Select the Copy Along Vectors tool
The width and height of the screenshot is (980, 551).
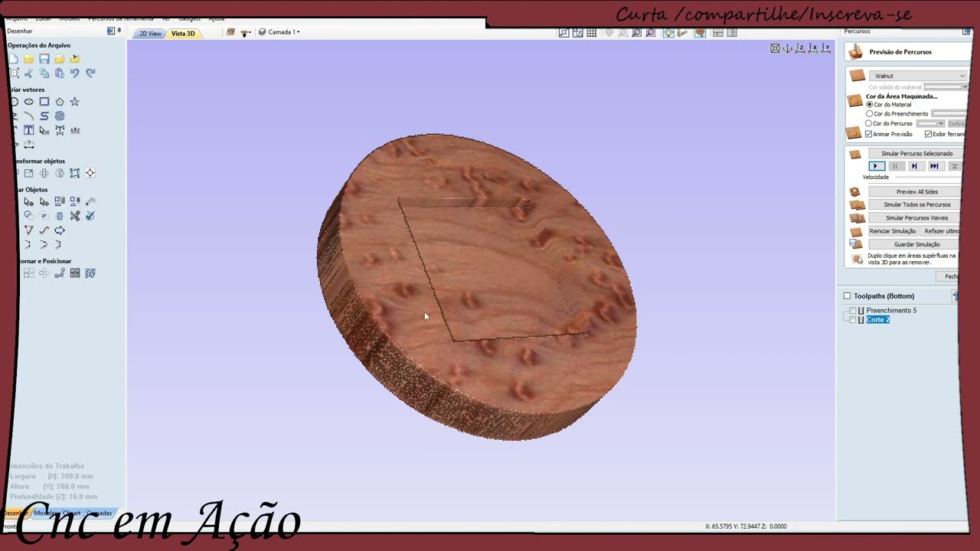[59, 273]
